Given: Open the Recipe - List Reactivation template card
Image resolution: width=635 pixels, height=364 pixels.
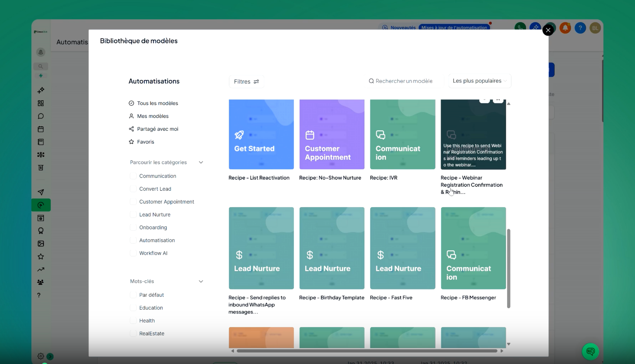Looking at the screenshot, I should click(x=261, y=134).
